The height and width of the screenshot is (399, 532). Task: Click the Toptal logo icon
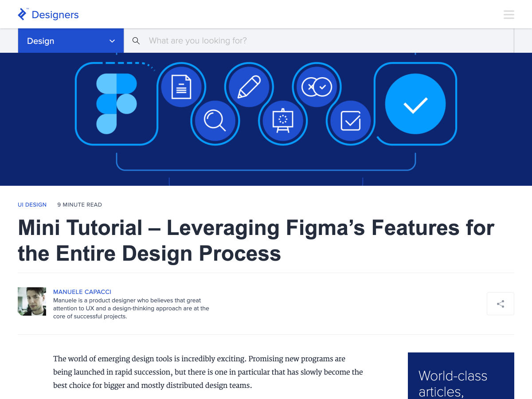point(23,14)
